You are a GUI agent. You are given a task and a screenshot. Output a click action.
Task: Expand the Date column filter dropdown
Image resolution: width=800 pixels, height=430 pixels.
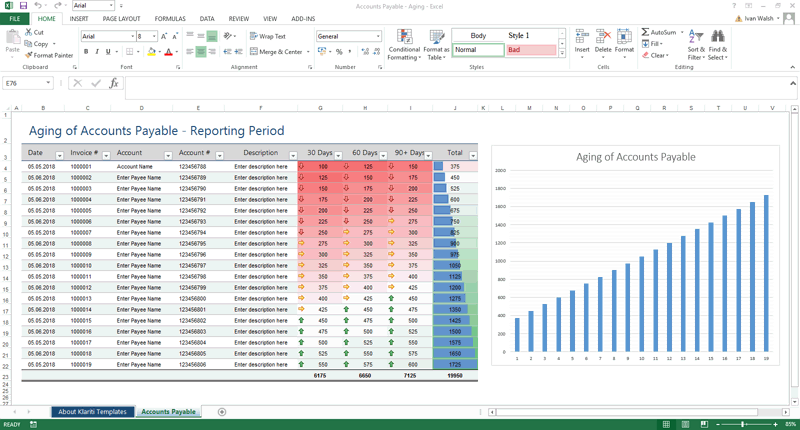(x=59, y=155)
